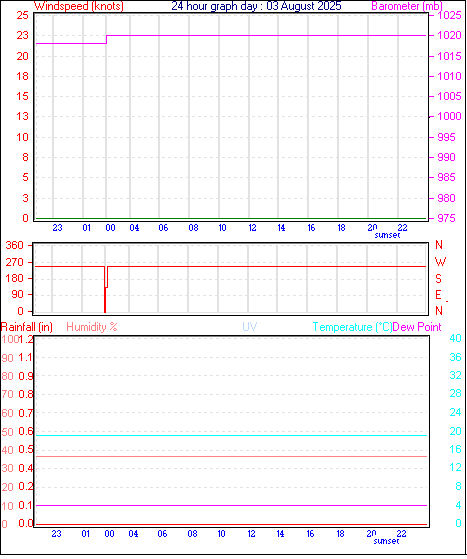This screenshot has width=467, height=559.
Task: Click the 'sunset' label under the temperature chart
Action: (x=386, y=541)
